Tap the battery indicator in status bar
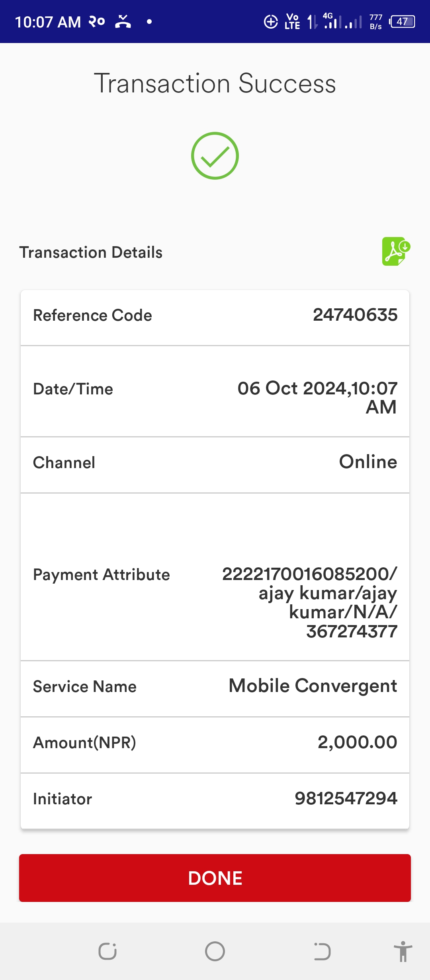The width and height of the screenshot is (430, 980). 402,22
